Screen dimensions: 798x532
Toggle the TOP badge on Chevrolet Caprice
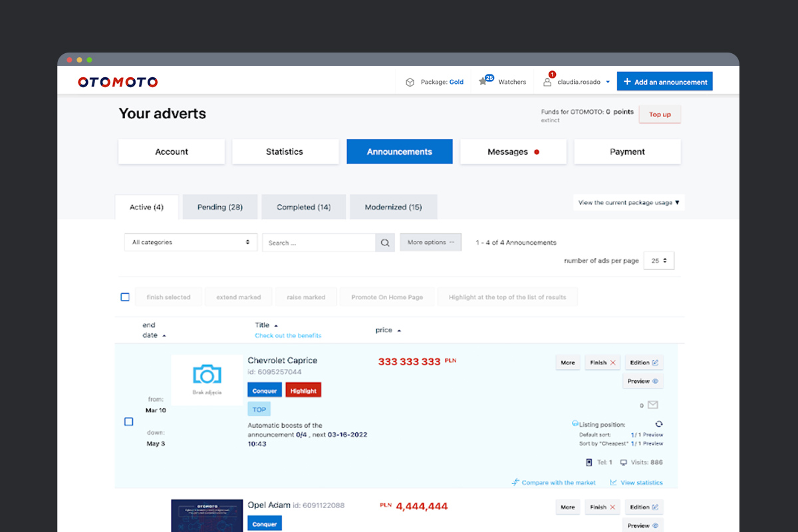(259, 409)
